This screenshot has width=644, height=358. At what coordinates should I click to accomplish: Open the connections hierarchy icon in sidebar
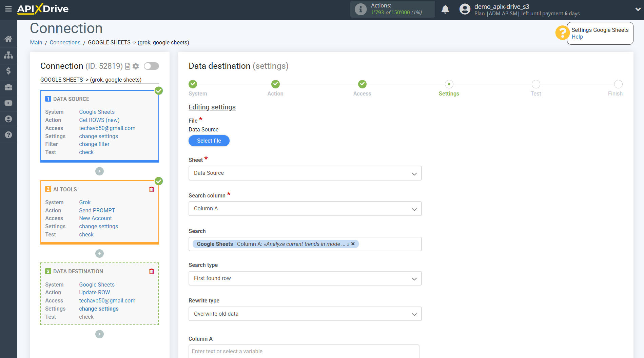coord(8,55)
